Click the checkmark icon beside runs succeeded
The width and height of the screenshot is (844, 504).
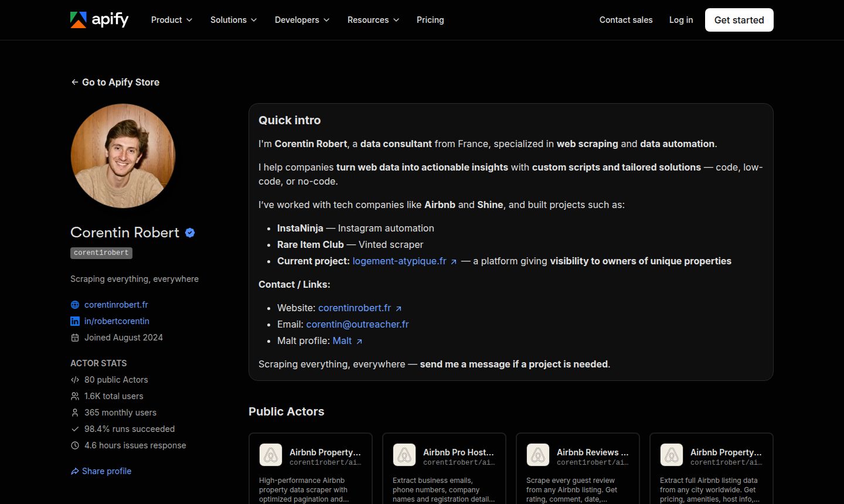pyautogui.click(x=75, y=429)
